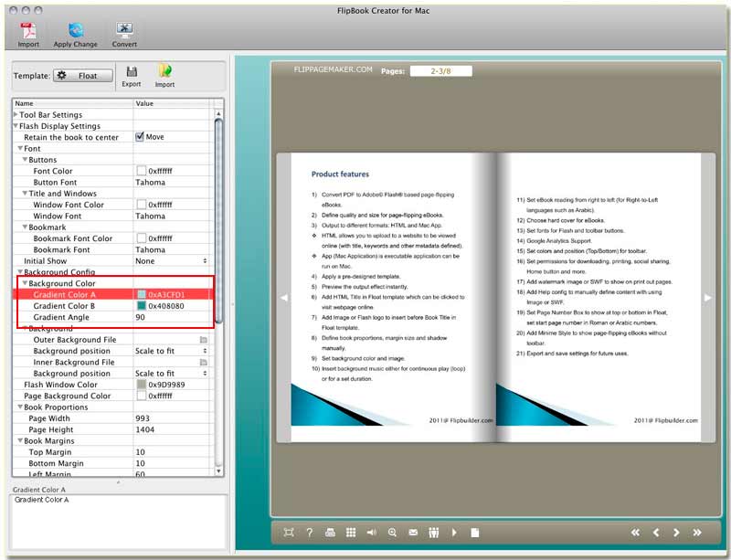Click the Float template button
This screenshot has height=560, width=731.
click(x=83, y=76)
